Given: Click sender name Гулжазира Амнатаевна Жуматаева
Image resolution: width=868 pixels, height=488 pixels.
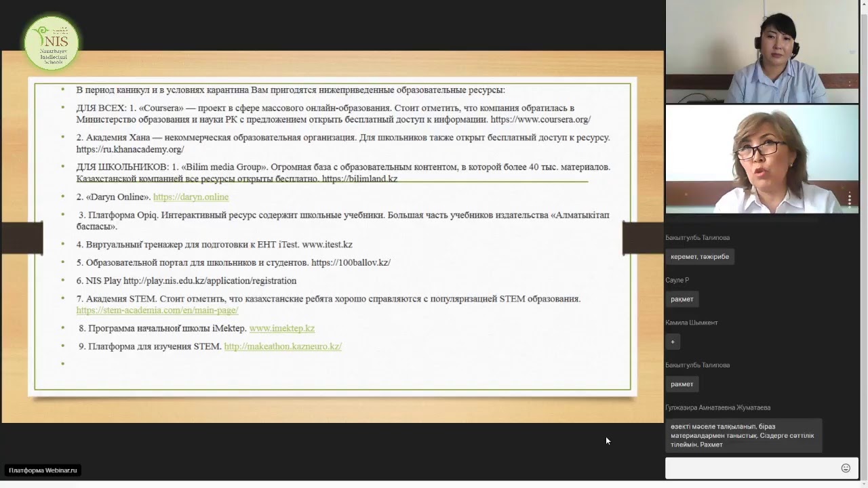Looking at the screenshot, I should (x=718, y=407).
